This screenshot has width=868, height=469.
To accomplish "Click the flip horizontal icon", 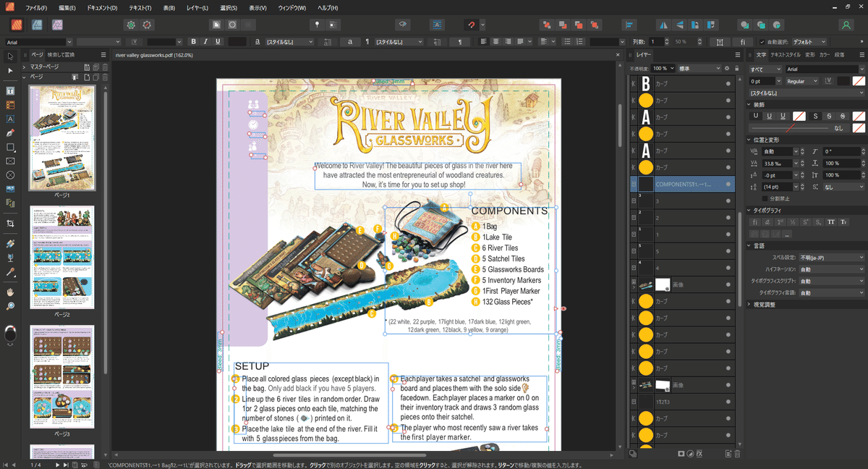I will point(665,25).
